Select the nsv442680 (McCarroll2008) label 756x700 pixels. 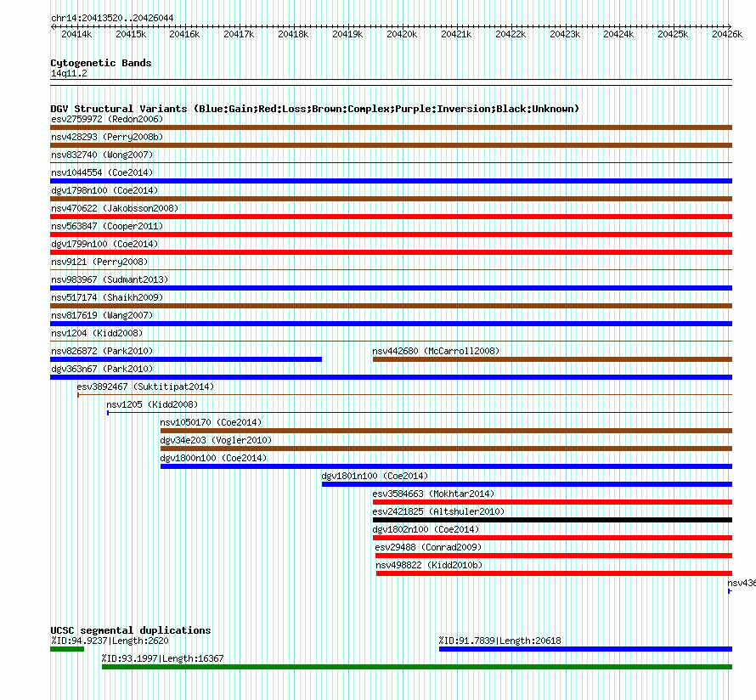point(436,351)
